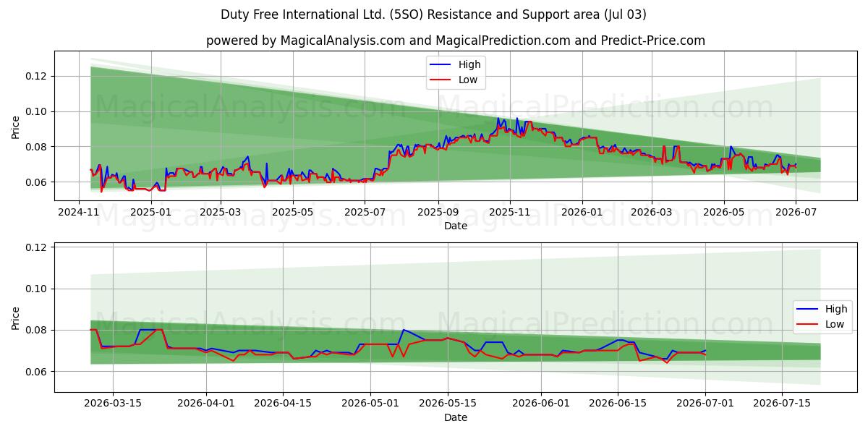The image size is (868, 434).
Task: Click the 0.10 tick on top chart's price axis
Action: pyautogui.click(x=37, y=111)
